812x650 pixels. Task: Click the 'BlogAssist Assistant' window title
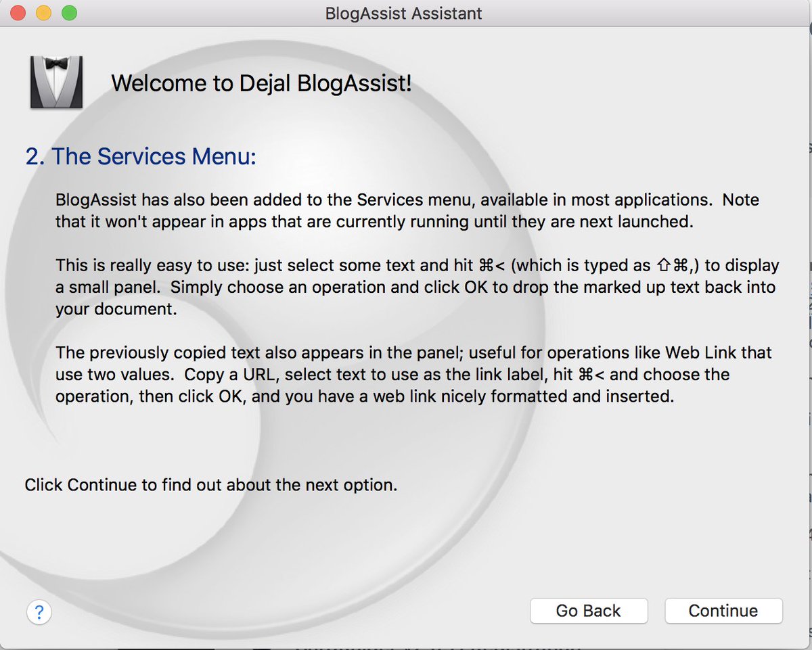[x=405, y=13]
